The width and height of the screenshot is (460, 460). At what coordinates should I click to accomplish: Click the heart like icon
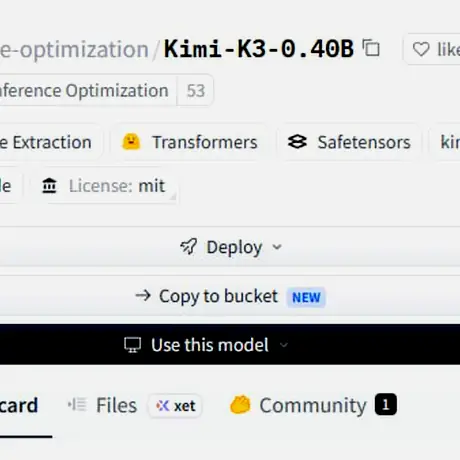coord(421,49)
